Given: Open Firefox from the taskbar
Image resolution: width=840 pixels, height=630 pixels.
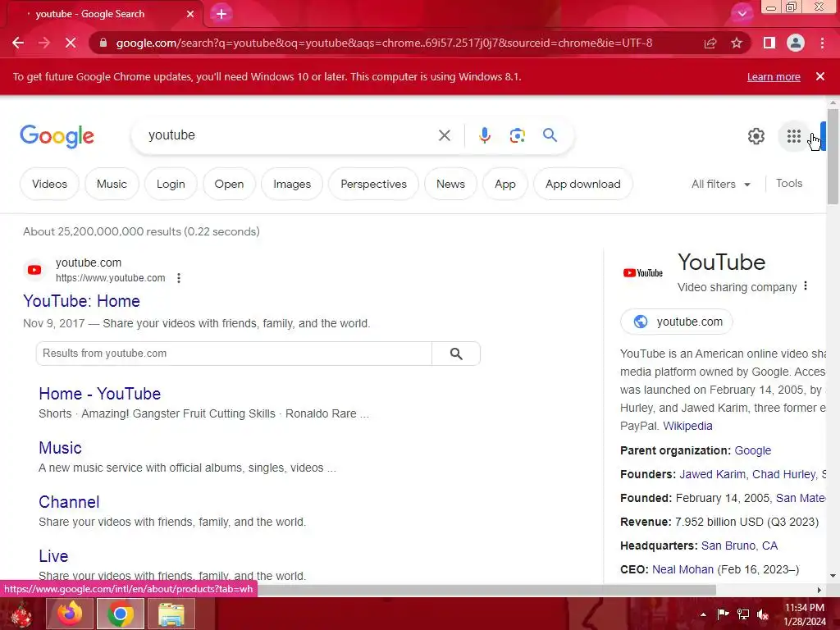Looking at the screenshot, I should [70, 614].
